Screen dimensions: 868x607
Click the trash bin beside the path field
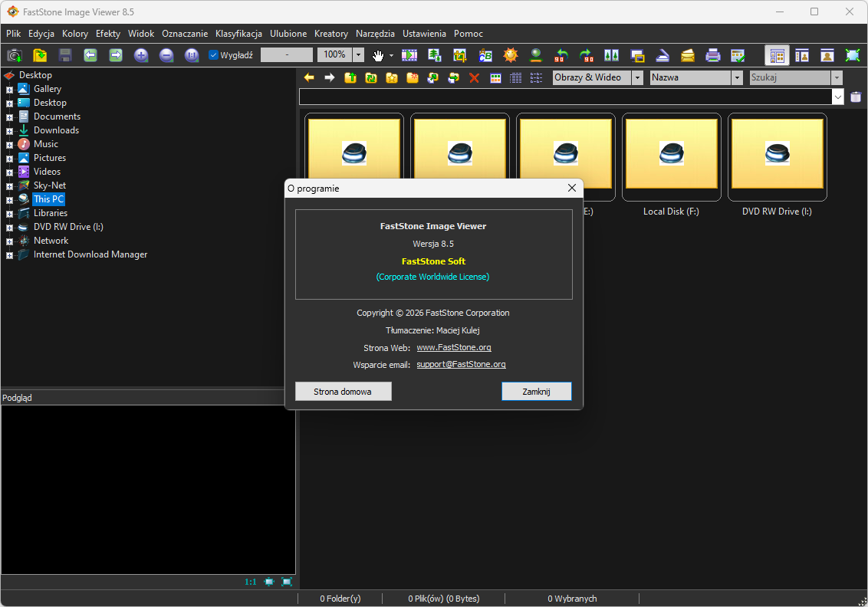pos(856,97)
